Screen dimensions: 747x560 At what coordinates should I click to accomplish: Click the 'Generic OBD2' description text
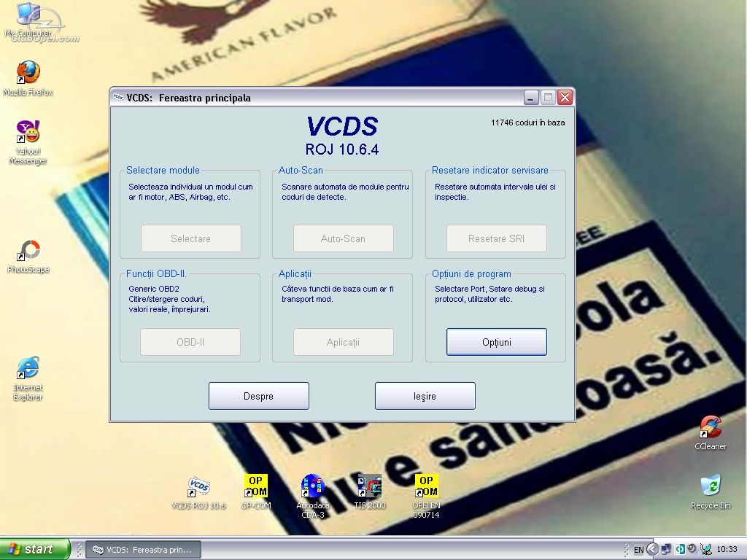[x=154, y=289]
